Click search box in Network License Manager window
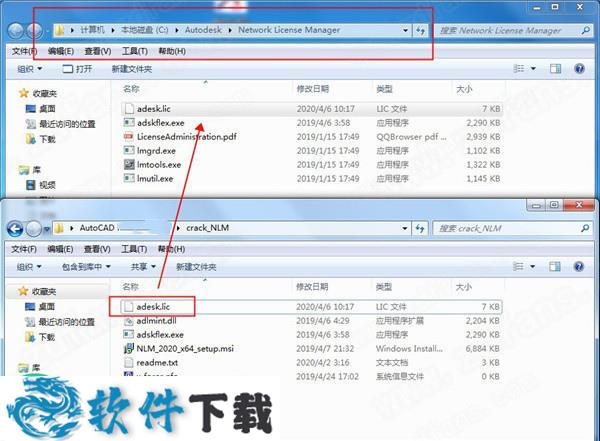Screen dimensions: 600x441 (514, 31)
